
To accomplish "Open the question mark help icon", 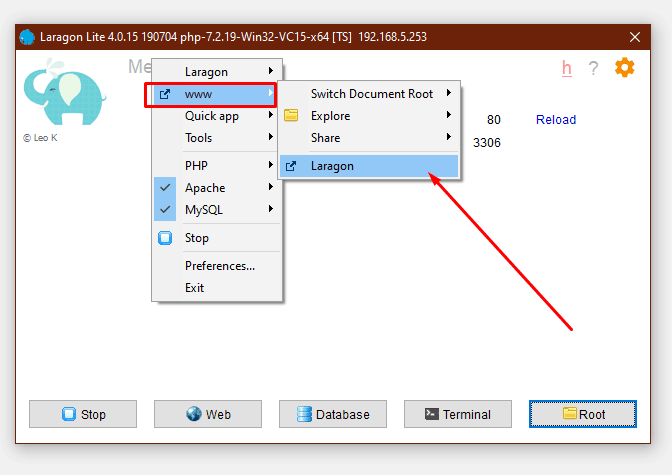I will (593, 68).
